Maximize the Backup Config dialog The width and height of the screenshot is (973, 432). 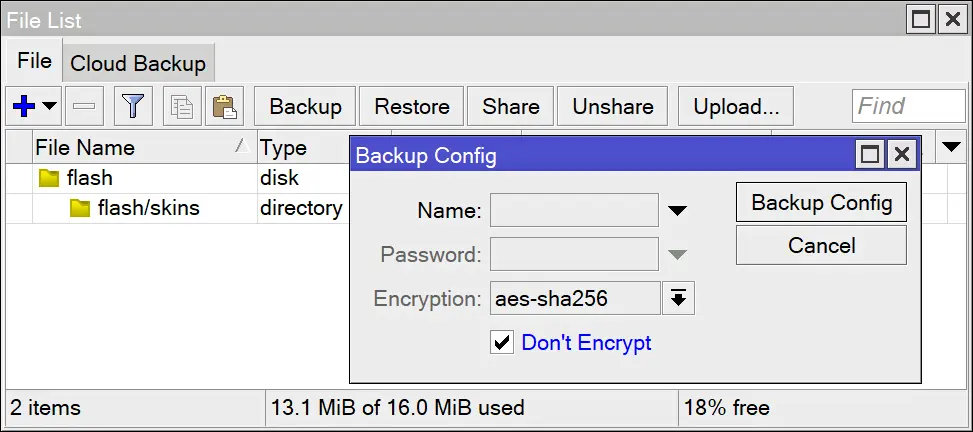(870, 155)
